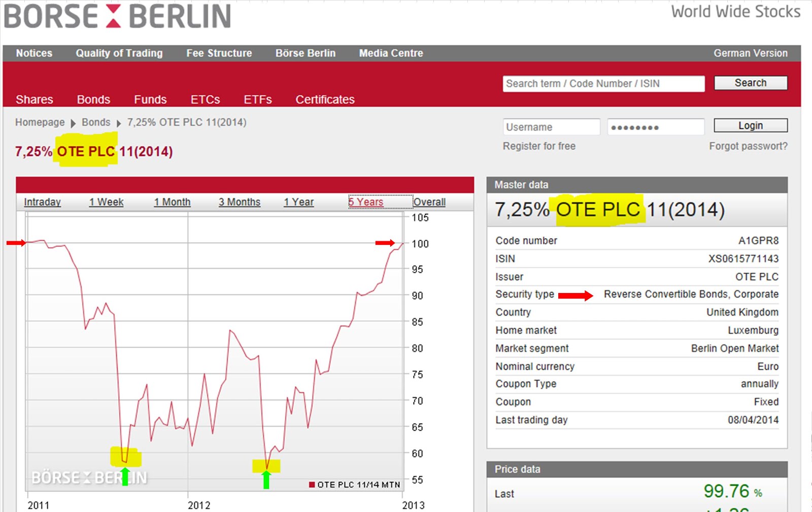Click the Master data panel header
The image size is (812, 512).
(x=637, y=184)
